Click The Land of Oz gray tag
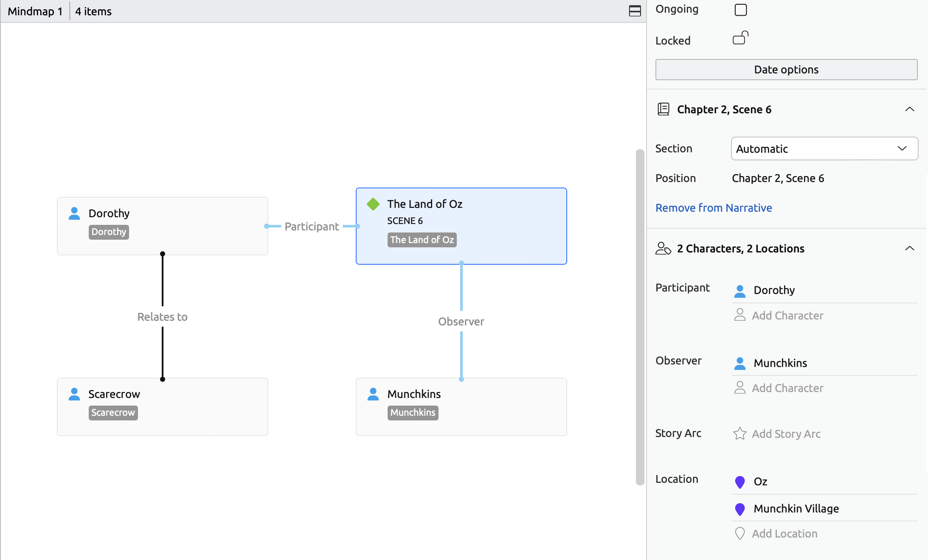Image resolution: width=928 pixels, height=560 pixels. coord(422,240)
